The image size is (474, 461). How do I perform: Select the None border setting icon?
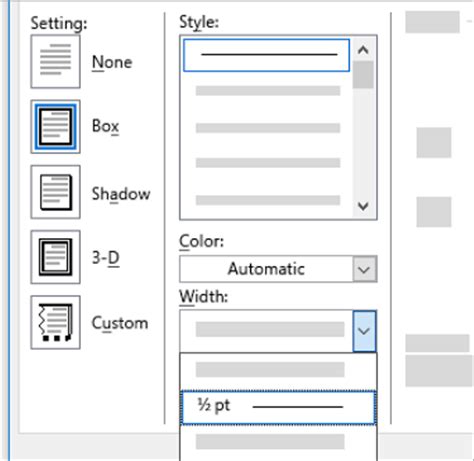[x=55, y=62]
